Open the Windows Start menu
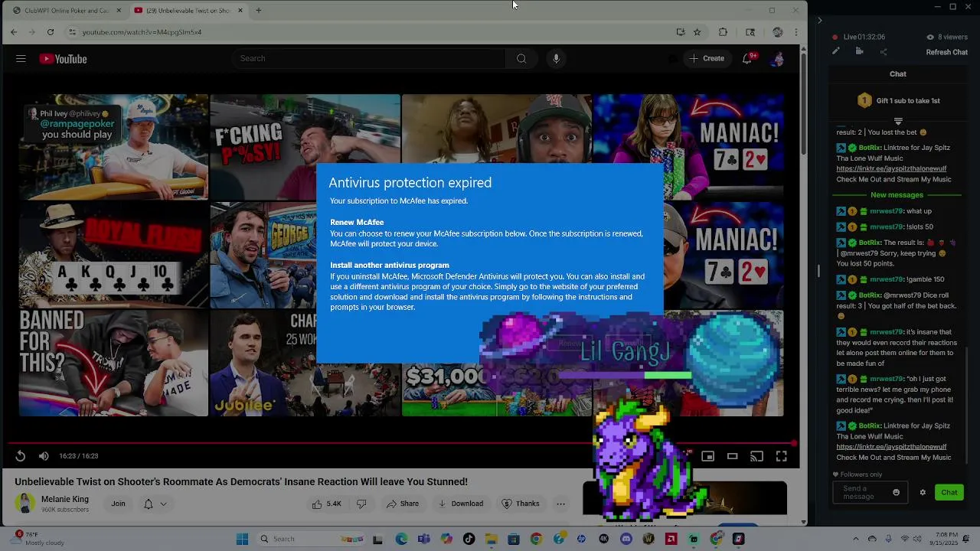The image size is (980, 551). [243, 540]
